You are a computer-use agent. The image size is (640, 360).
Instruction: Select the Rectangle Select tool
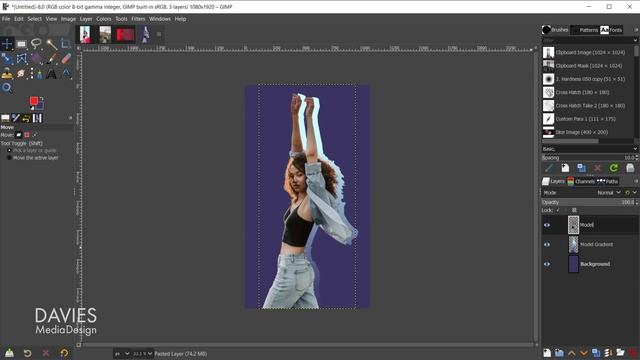pos(22,44)
